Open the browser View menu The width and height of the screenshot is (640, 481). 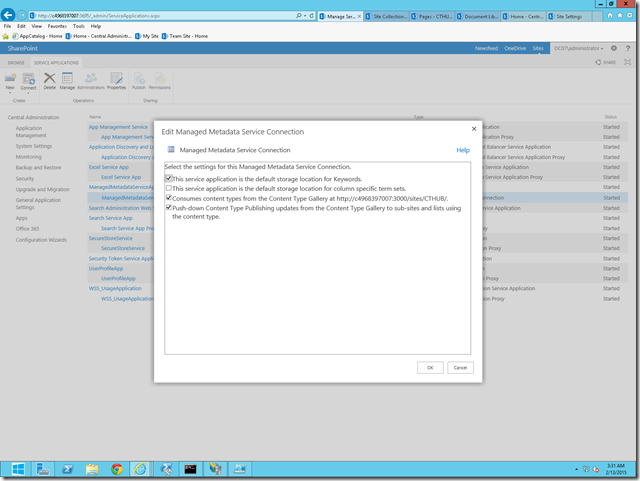(36, 26)
